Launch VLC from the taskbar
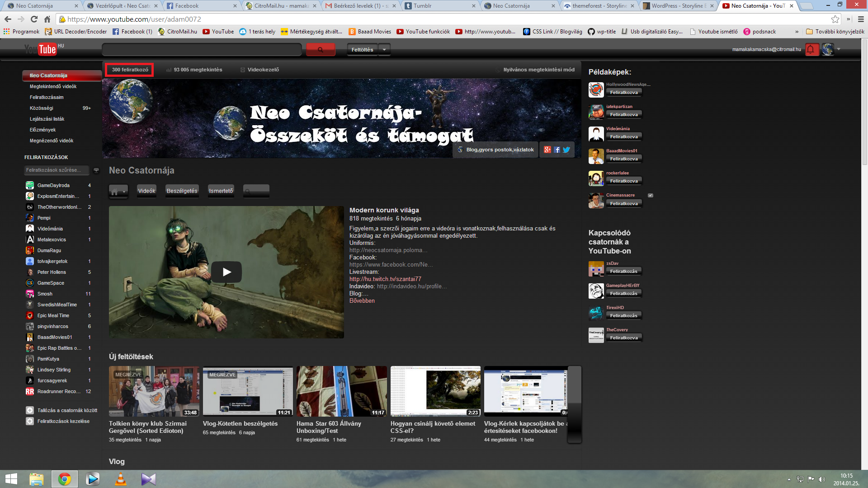This screenshot has height=488, width=868. point(121,479)
